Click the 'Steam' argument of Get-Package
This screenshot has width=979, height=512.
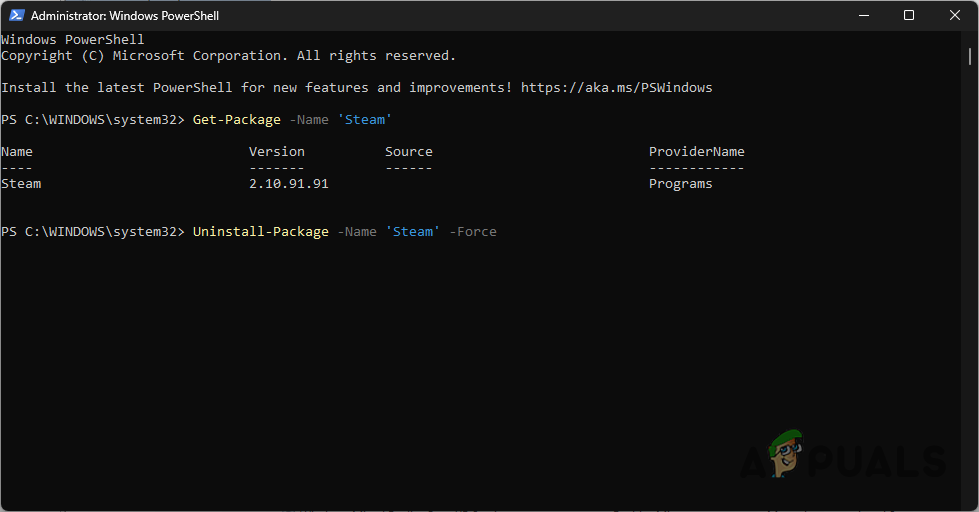click(x=365, y=120)
